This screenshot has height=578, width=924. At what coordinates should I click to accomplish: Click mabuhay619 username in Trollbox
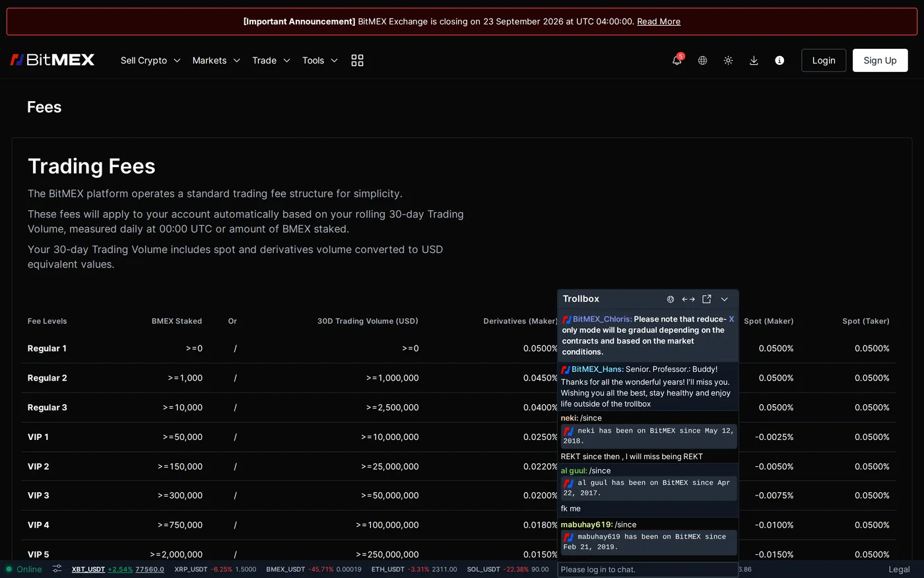[x=587, y=525]
